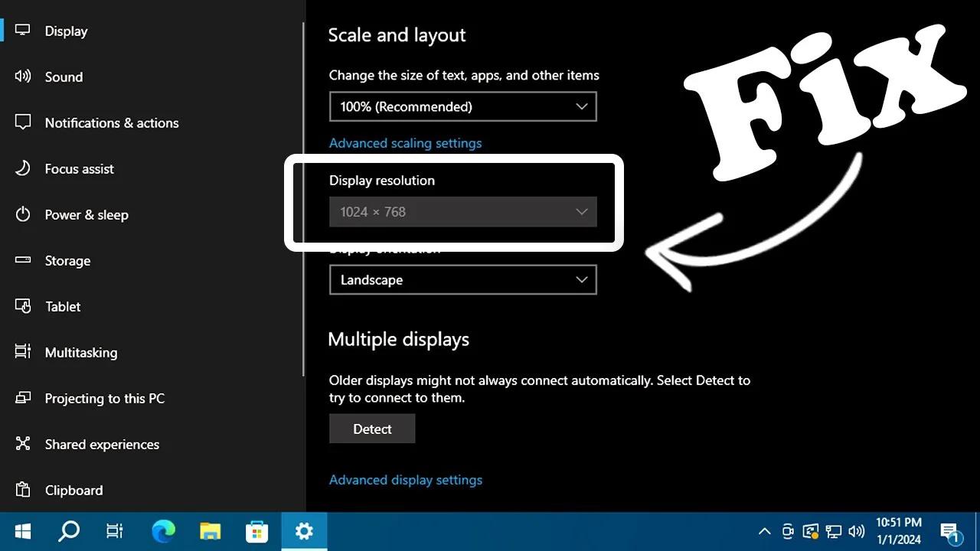Expand the scaling size dropdown showing 100%

[x=462, y=106]
